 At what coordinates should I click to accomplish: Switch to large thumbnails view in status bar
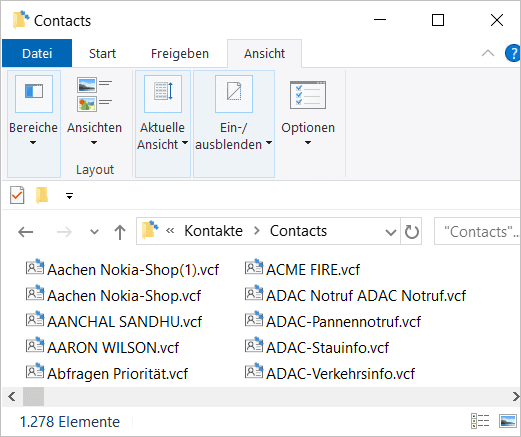tap(507, 421)
